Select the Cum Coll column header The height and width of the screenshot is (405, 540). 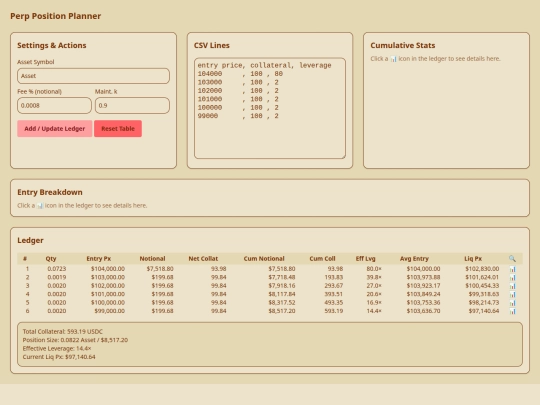pyautogui.click(x=322, y=259)
